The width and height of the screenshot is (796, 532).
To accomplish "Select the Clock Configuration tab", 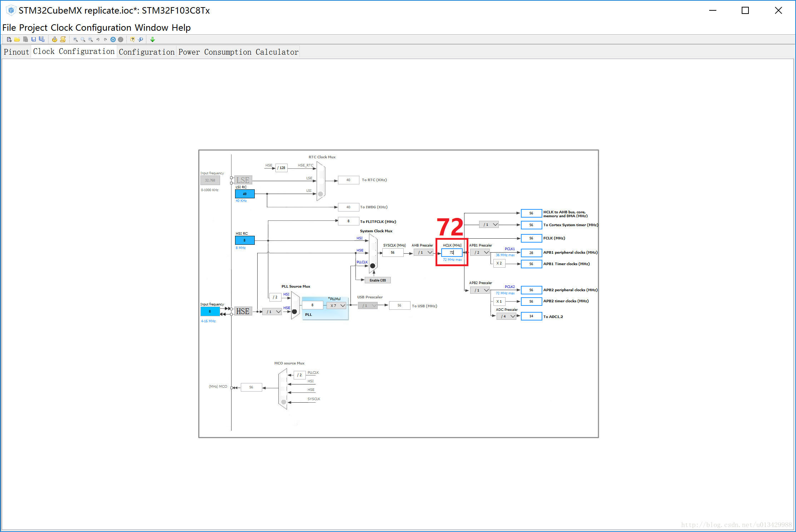I will coord(74,51).
